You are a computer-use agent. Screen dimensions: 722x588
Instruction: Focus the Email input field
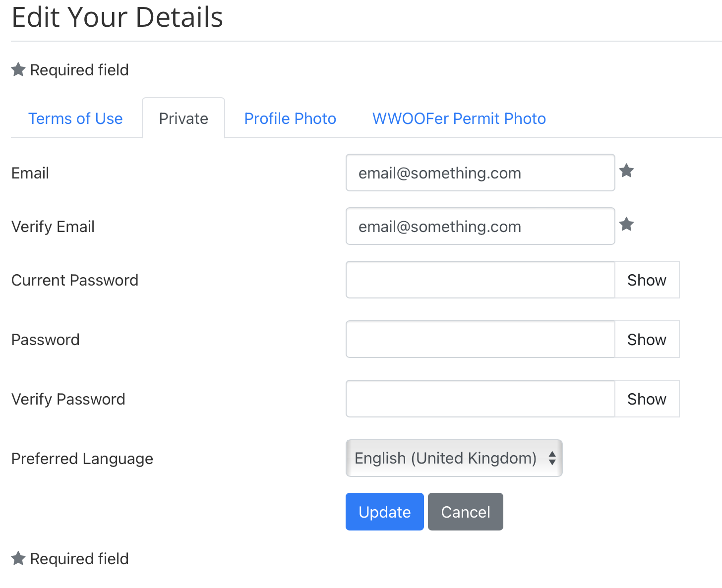pyautogui.click(x=480, y=173)
